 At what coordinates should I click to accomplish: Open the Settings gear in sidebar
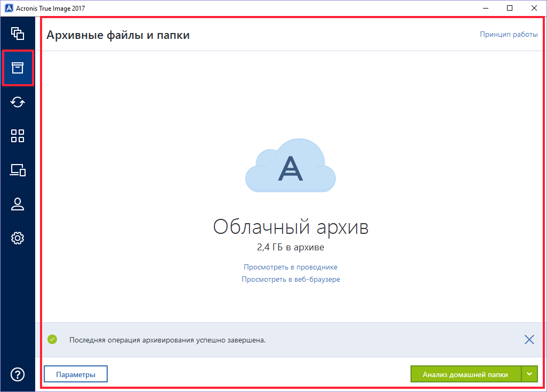pos(18,238)
